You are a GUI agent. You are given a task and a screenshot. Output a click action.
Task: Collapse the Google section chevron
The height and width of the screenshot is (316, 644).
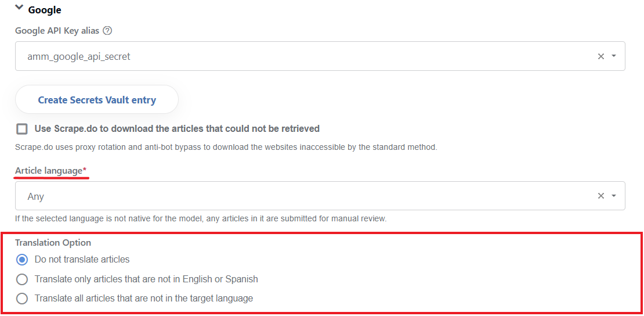tap(19, 8)
